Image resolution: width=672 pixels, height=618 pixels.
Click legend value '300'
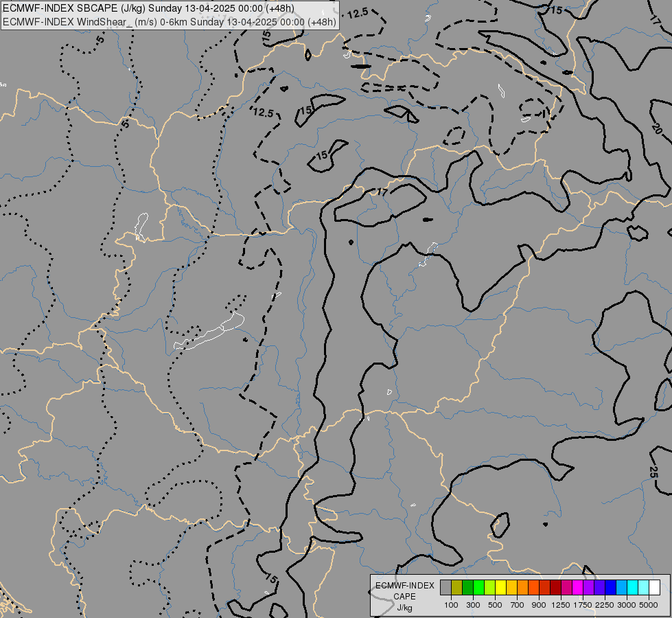(x=473, y=605)
